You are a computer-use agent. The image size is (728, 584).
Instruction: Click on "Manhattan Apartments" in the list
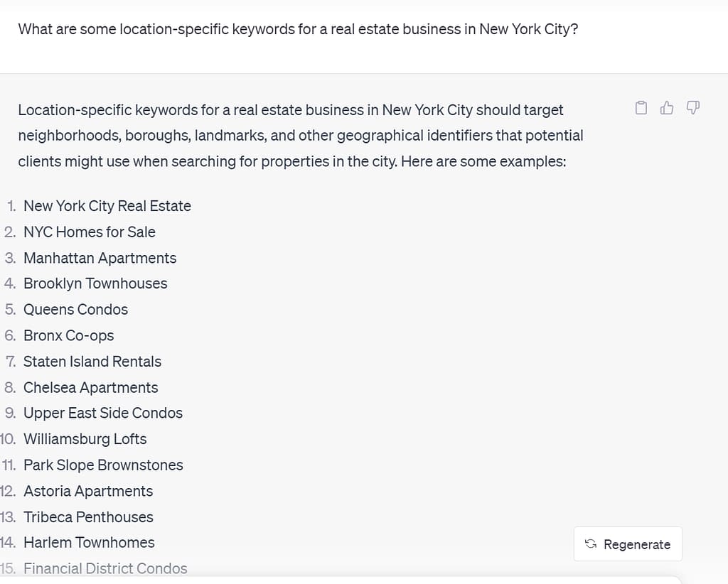[x=100, y=258]
